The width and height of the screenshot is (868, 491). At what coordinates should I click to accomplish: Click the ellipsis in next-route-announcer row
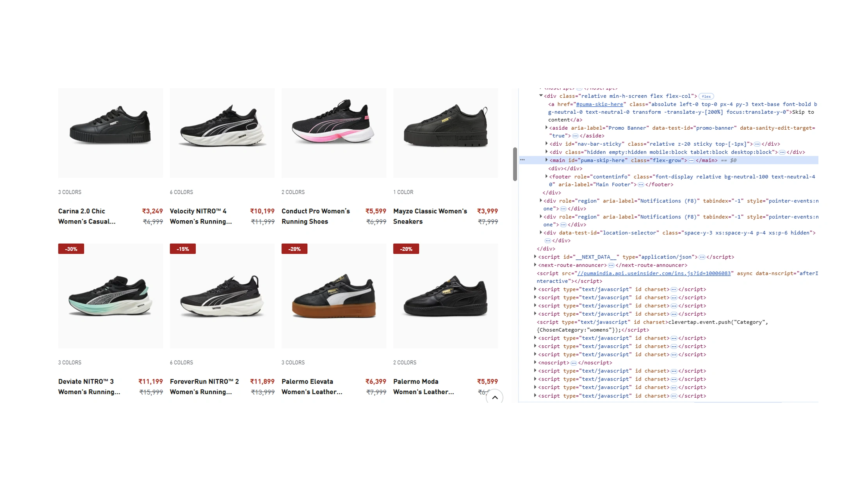[x=611, y=265]
